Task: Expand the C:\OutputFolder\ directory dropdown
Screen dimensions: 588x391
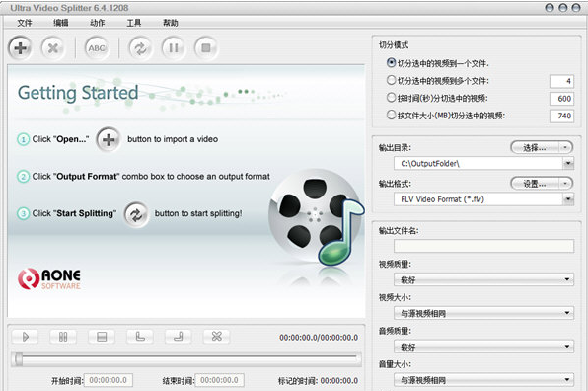Action: pos(568,163)
